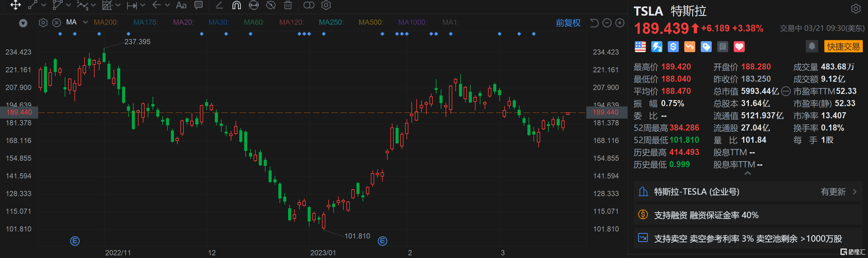The width and height of the screenshot is (868, 258).
Task: Open the 特斯拉-TESLA (企业号) link
Action: pyautogui.click(x=696, y=192)
